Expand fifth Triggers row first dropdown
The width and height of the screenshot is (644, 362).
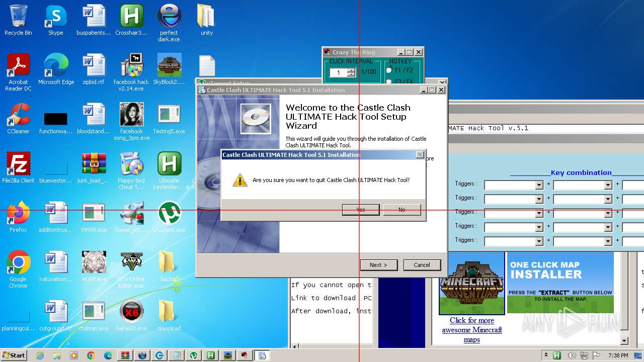pyautogui.click(x=539, y=241)
